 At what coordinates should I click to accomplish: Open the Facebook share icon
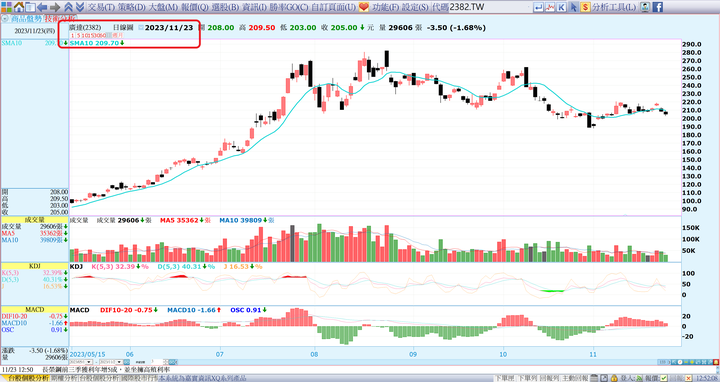(657, 7)
